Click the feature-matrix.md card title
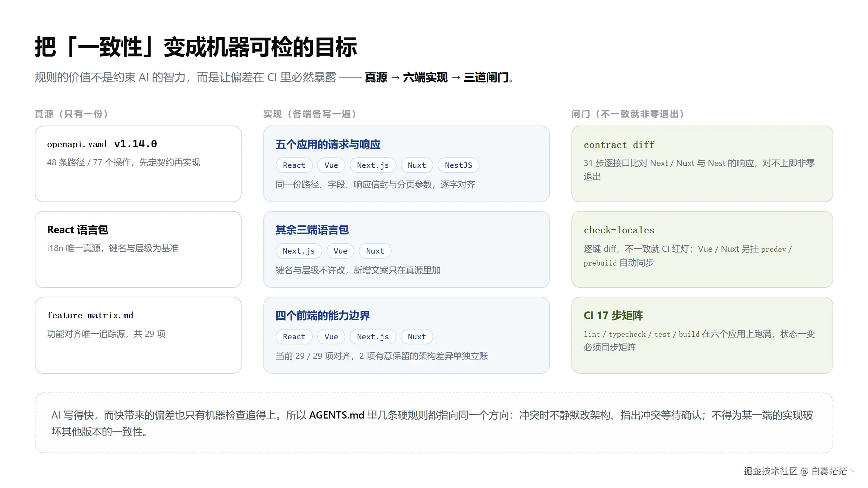Viewport: 868px width, 488px height. (90, 315)
